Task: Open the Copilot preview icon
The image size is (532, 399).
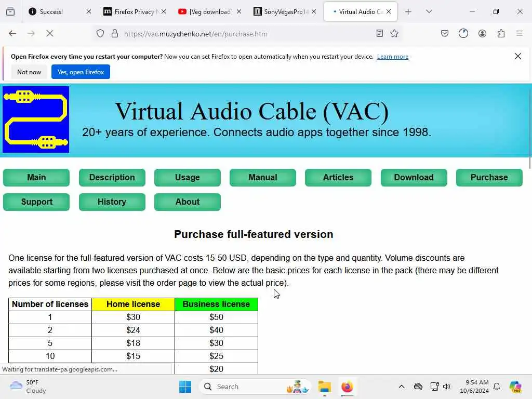Action: click(x=515, y=387)
